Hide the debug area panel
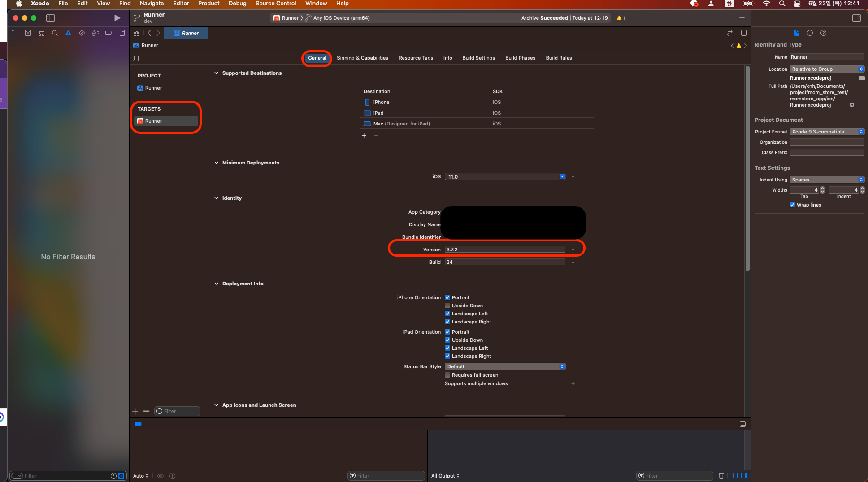 (742, 424)
